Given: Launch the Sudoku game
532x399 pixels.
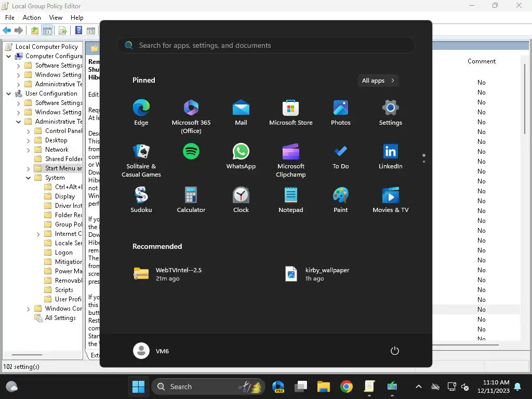Looking at the screenshot, I should [141, 200].
